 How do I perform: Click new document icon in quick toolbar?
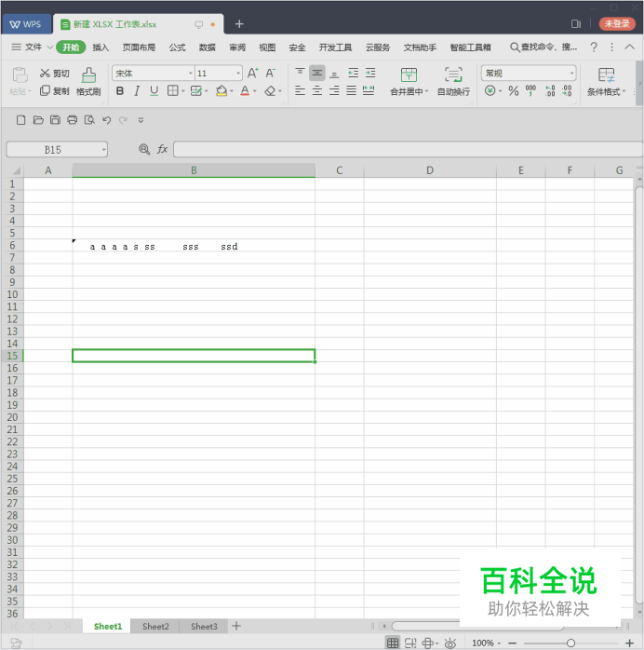[x=20, y=120]
